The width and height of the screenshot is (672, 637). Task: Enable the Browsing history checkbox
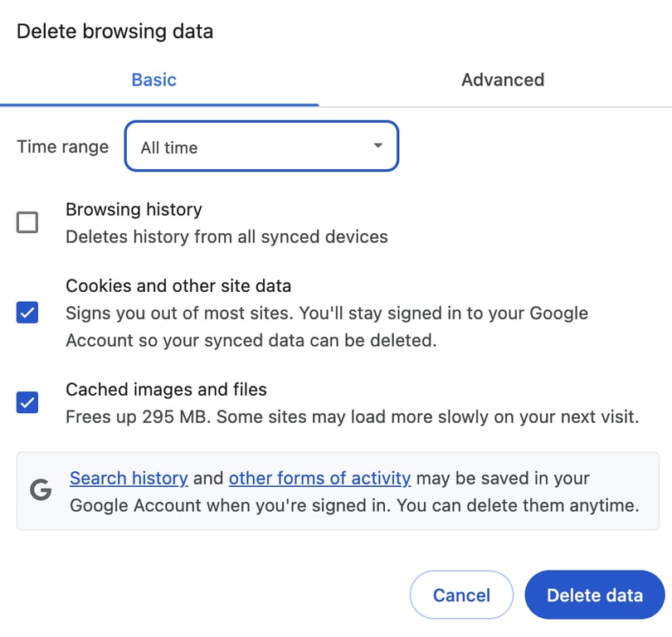click(27, 222)
